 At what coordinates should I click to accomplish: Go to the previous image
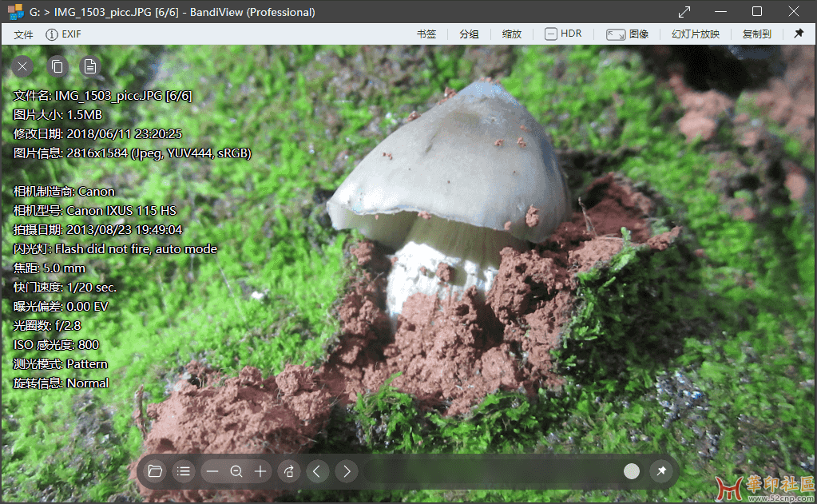click(x=317, y=471)
